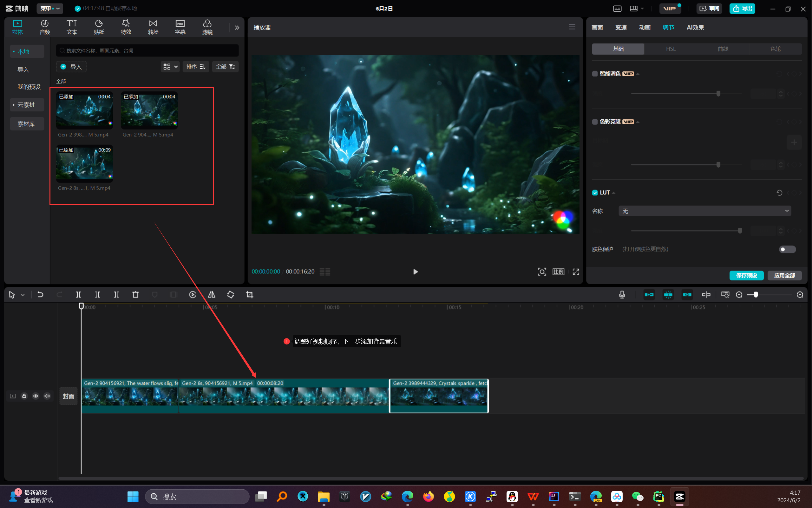Lock the main video track
The height and width of the screenshot is (508, 812).
coord(24,396)
